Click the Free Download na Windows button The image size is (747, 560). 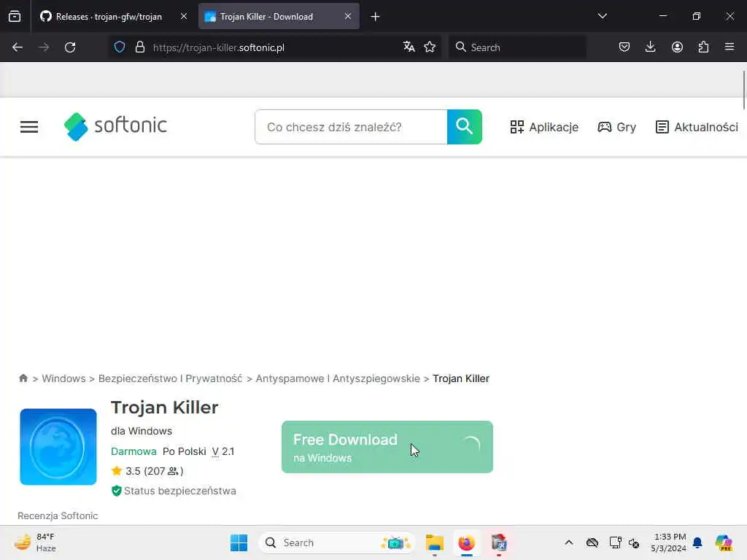[387, 447]
